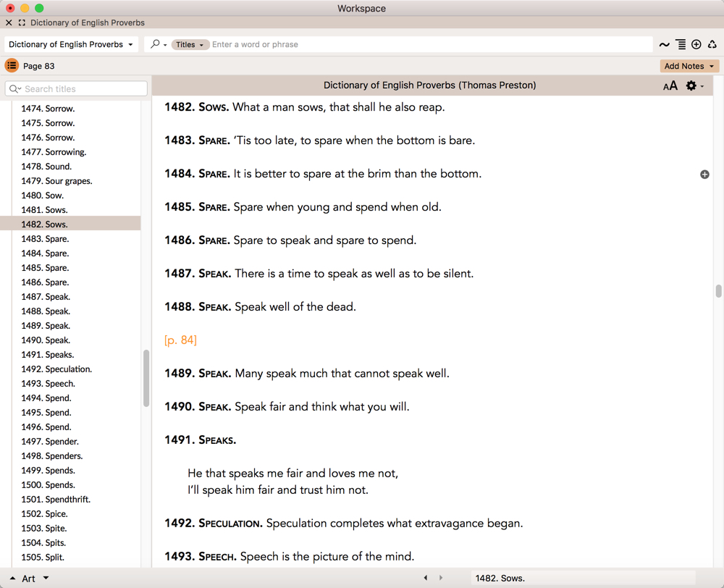
Task: Select '1483. Spare.' in the title list
Action: click(x=45, y=239)
